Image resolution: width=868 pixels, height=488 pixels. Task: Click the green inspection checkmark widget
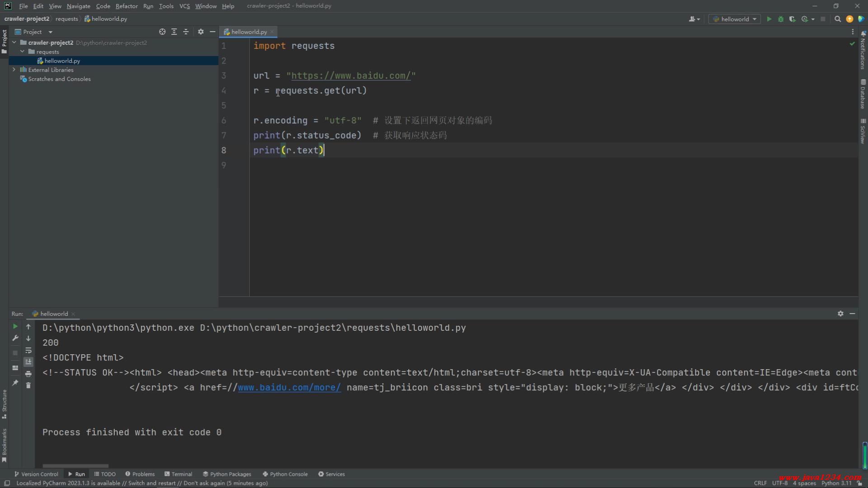[x=852, y=44]
